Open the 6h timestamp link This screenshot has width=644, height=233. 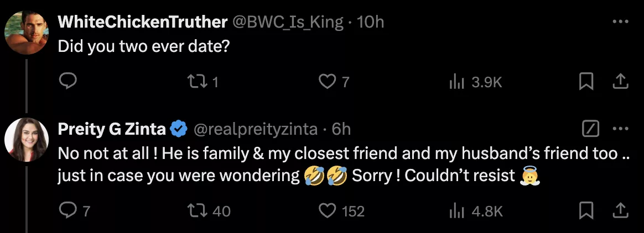(x=341, y=129)
